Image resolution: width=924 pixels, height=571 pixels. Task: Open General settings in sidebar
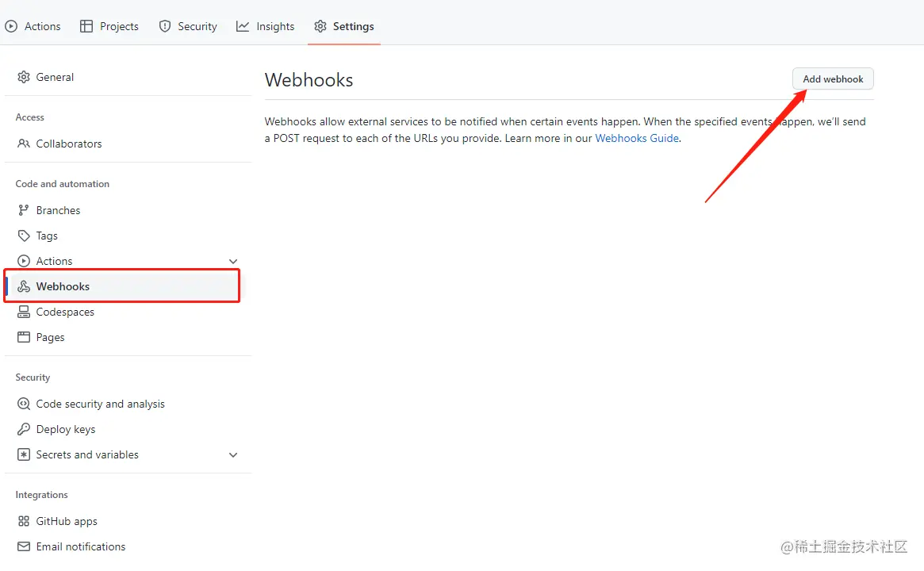coord(128,77)
